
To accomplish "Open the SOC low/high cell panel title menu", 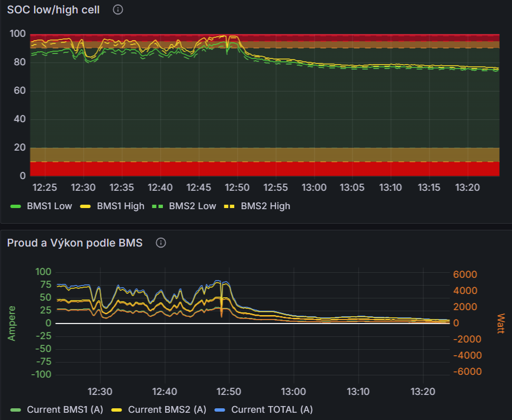I will coord(54,10).
